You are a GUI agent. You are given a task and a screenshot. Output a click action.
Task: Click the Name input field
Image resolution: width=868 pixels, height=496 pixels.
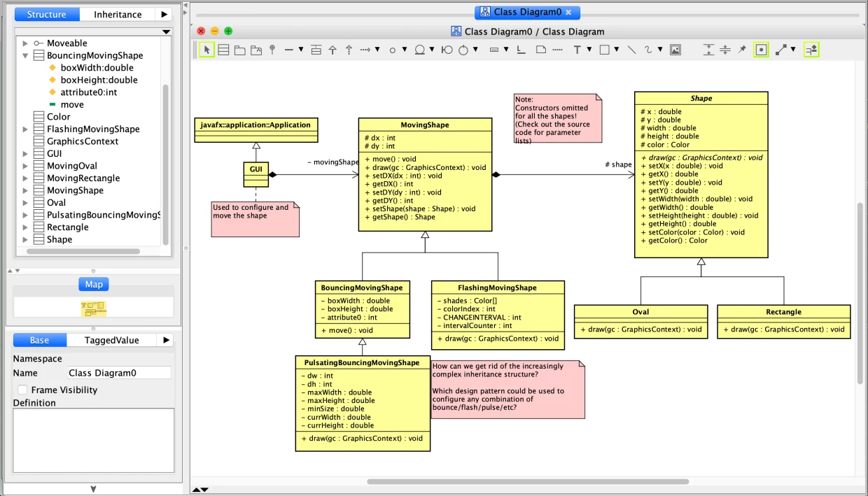click(x=118, y=373)
